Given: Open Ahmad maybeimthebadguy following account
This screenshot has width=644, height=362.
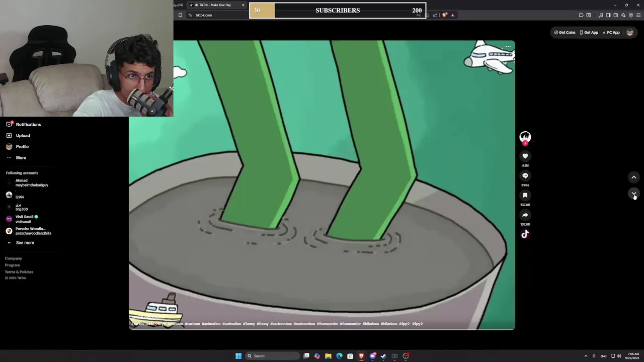Looking at the screenshot, I should (x=28, y=183).
